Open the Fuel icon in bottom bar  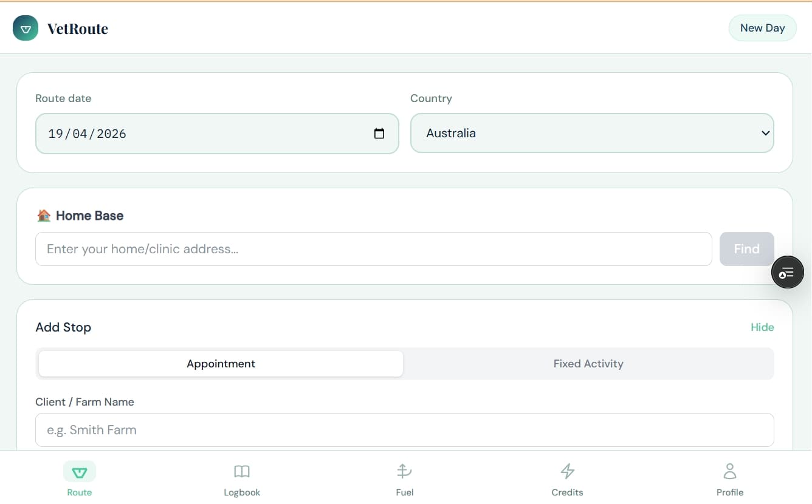404,471
